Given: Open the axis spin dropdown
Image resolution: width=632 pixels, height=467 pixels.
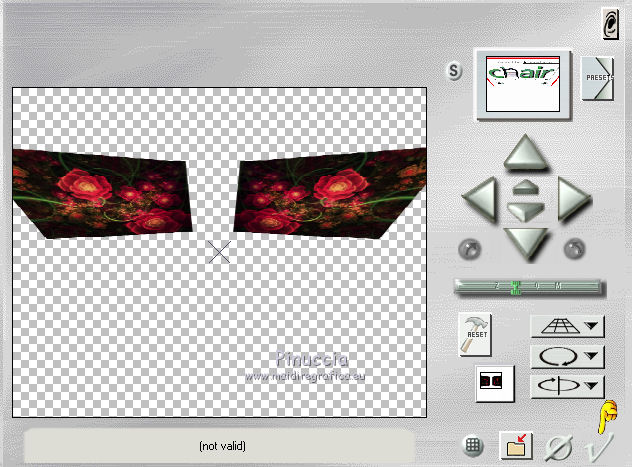Looking at the screenshot, I should click(x=568, y=386).
